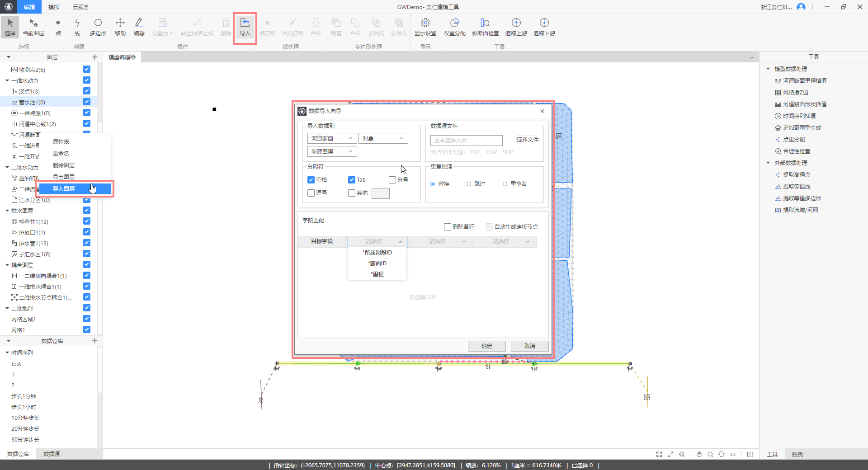Click the 选择文件 link in dialog
Screen dimensions: 868x470
point(527,140)
